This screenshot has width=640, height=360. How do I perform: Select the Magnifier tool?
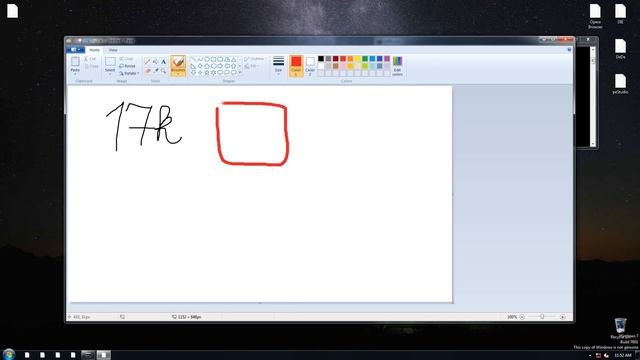coord(163,71)
